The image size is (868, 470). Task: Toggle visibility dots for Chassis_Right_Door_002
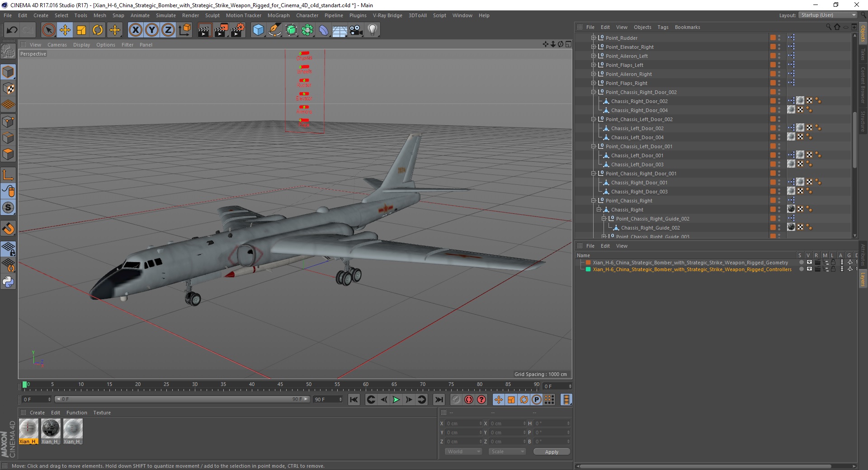click(779, 101)
